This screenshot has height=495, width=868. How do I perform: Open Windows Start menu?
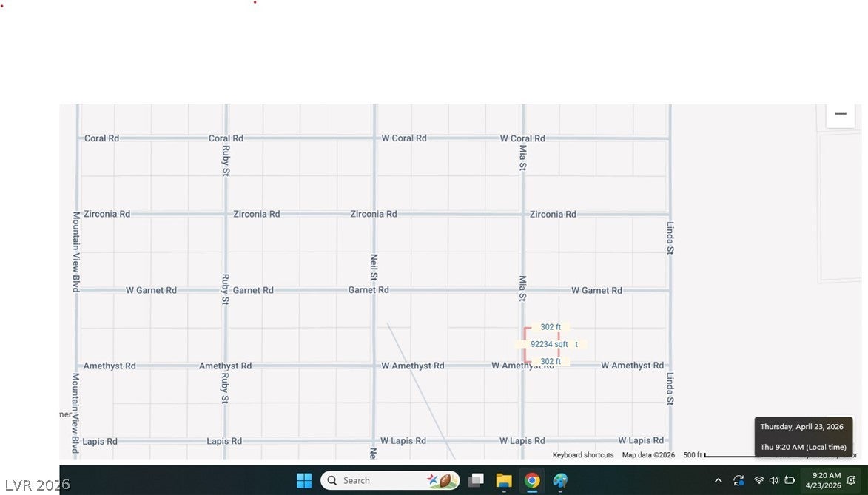(304, 480)
